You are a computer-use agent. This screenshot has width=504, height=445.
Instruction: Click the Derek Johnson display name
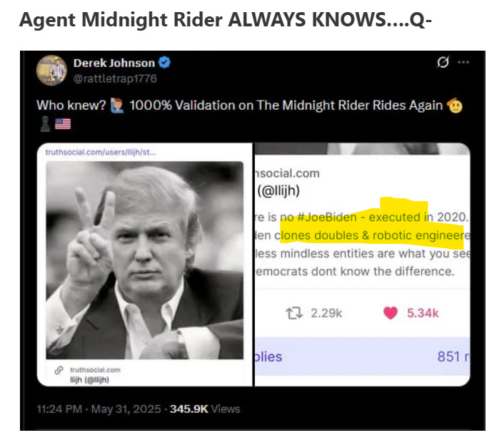pos(114,63)
